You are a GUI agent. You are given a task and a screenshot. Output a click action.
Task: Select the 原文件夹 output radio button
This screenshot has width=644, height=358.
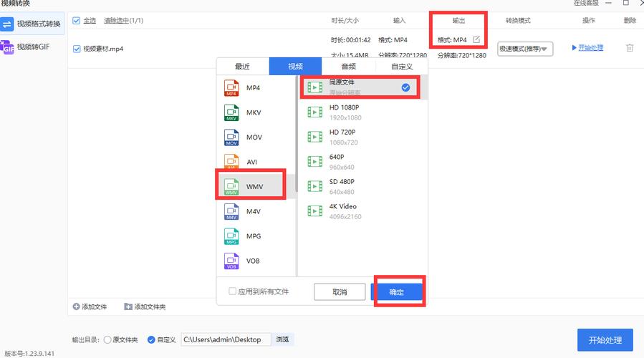(x=108, y=339)
